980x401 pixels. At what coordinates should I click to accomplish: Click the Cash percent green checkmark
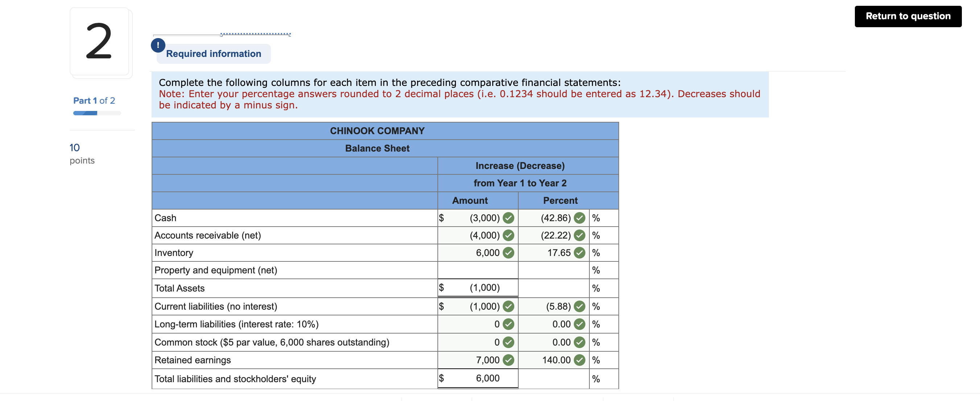tap(579, 218)
